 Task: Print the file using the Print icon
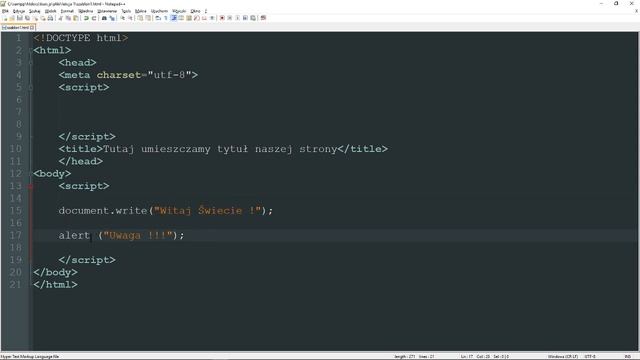[50, 18]
